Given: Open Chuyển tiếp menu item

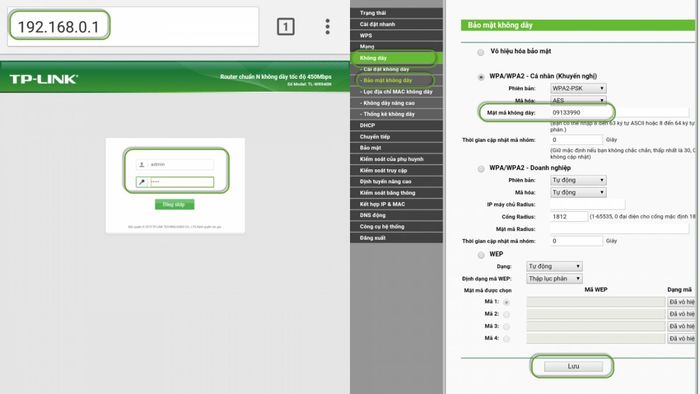Looking at the screenshot, I should pos(396,137).
